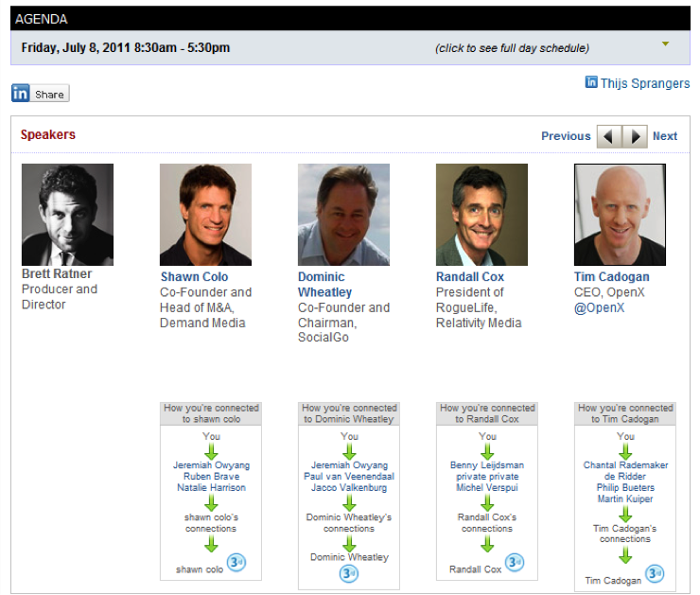Click the Previous link
Viewport: 700px width, 595px height.
[x=566, y=136]
